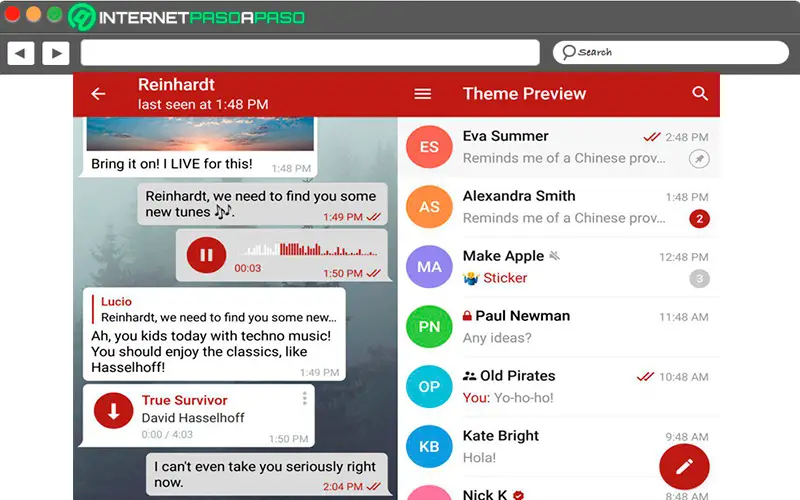Open the hamburger menu next to Theme Preview
Viewport: 800px width, 500px height.
tap(422, 94)
